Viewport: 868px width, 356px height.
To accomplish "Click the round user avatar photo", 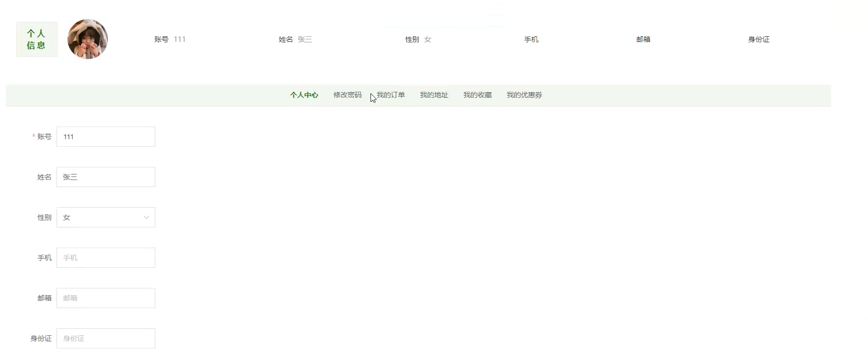I will [x=88, y=39].
